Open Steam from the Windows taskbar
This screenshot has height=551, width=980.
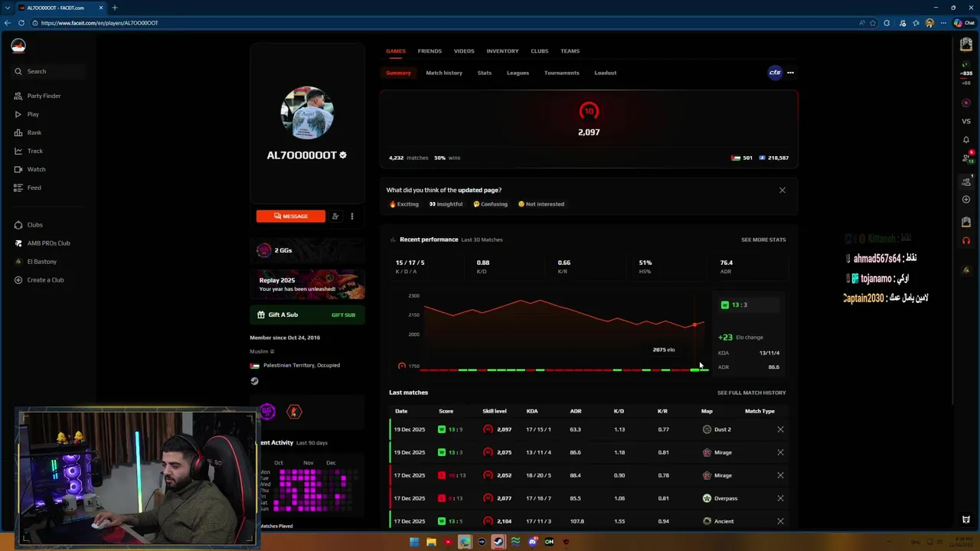498,542
